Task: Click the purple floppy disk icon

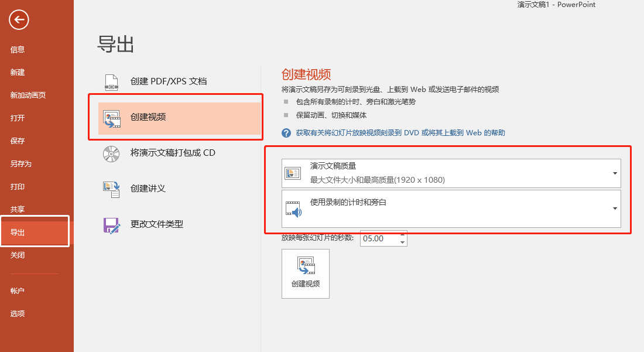Action: pos(112,225)
